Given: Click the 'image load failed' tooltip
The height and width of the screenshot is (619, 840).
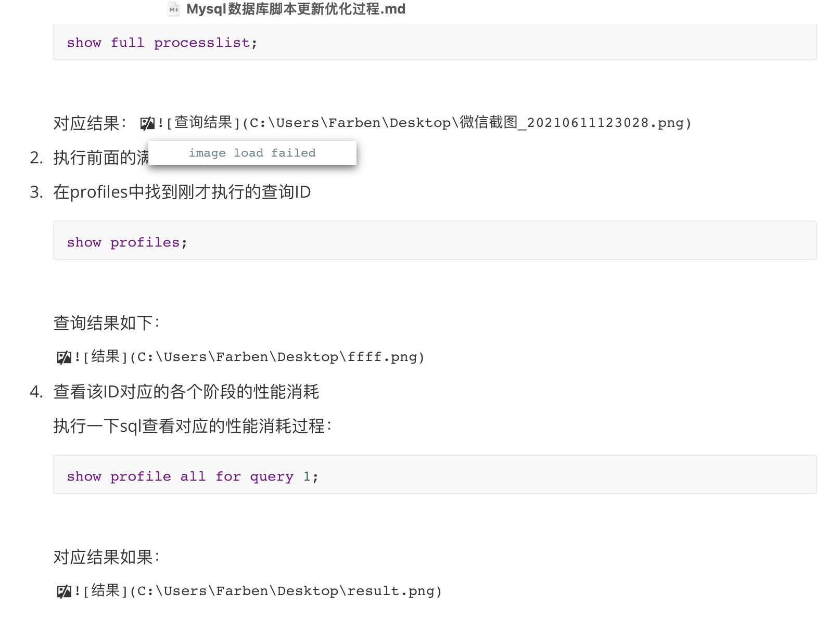Looking at the screenshot, I should pos(252,153).
